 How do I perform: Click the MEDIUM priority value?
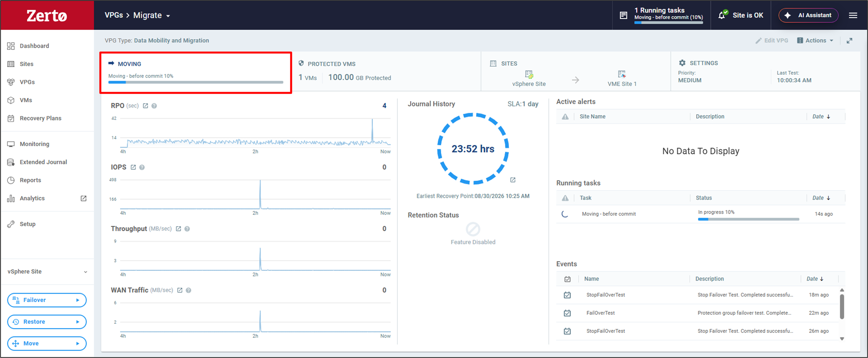[x=690, y=80]
